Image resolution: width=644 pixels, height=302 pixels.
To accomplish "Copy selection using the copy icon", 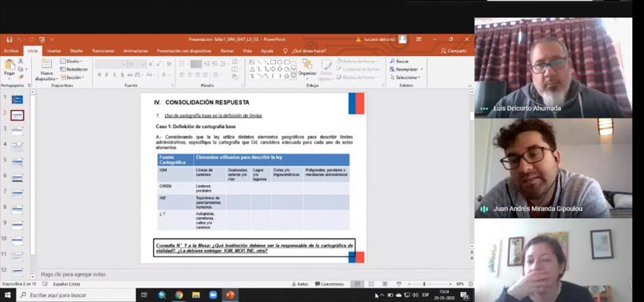I will pos(20,69).
